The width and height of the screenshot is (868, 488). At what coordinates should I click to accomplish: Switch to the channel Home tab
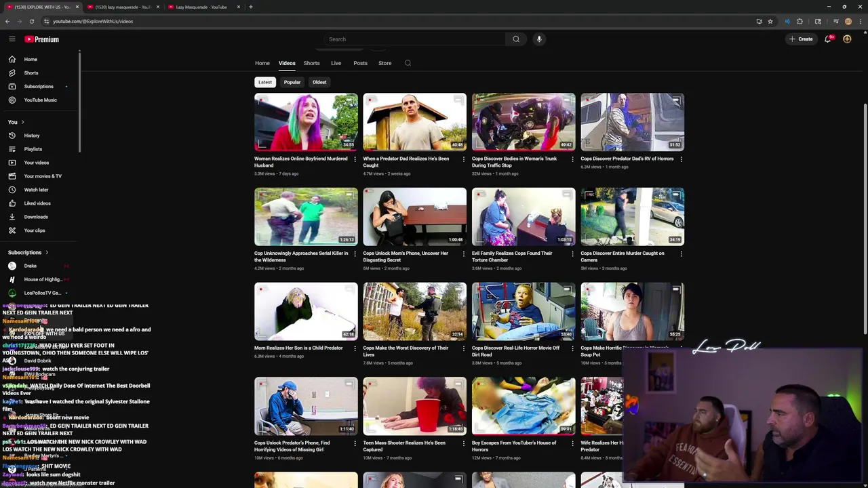262,63
